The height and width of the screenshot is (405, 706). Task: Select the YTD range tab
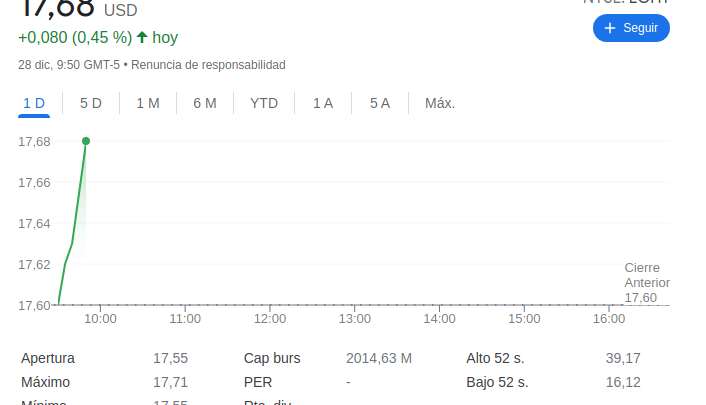(x=264, y=103)
